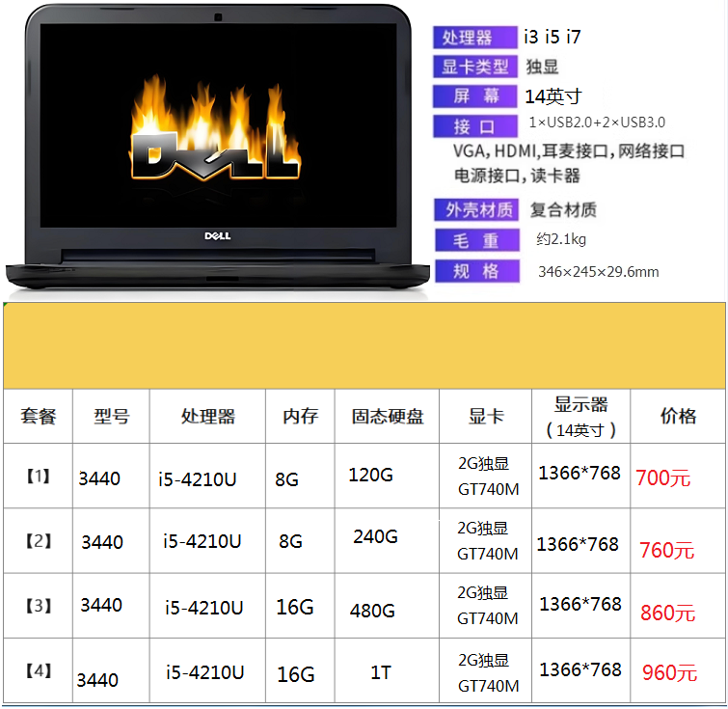This screenshot has height=709, width=728.
Task: Click the '复合材质' shell material value
Action: [563, 210]
